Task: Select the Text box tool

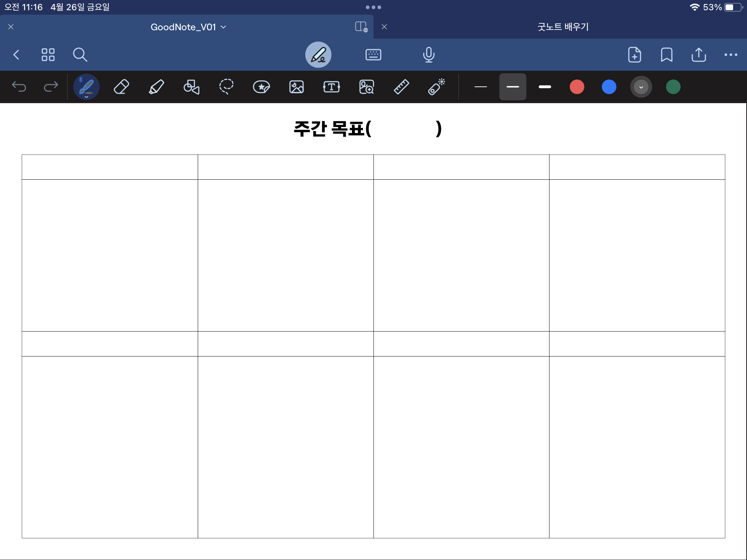Action: pos(332,87)
